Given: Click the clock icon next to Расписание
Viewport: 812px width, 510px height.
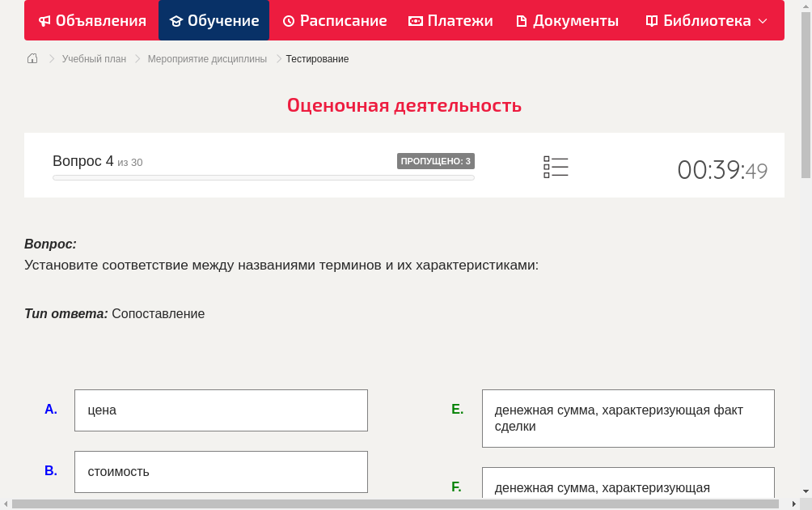Looking at the screenshot, I should (x=288, y=20).
